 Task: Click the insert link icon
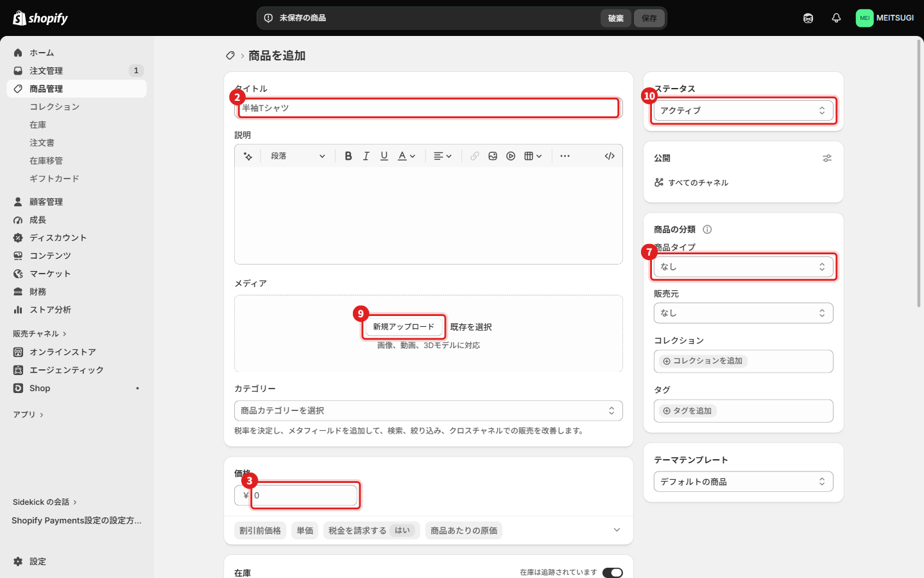475,156
